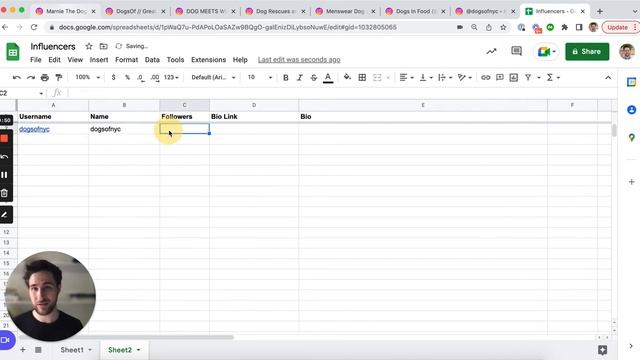640x360 pixels.
Task: Collapse the toolbar with caret icon
Action: pyautogui.click(x=608, y=78)
